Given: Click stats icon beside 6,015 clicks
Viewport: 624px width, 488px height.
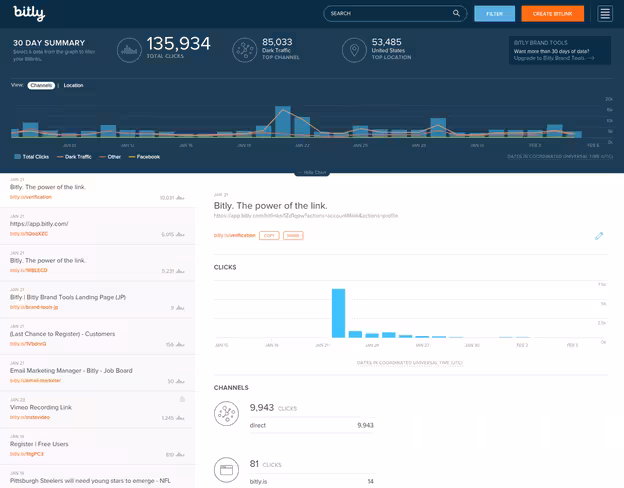Looking at the screenshot, I should coord(180,234).
